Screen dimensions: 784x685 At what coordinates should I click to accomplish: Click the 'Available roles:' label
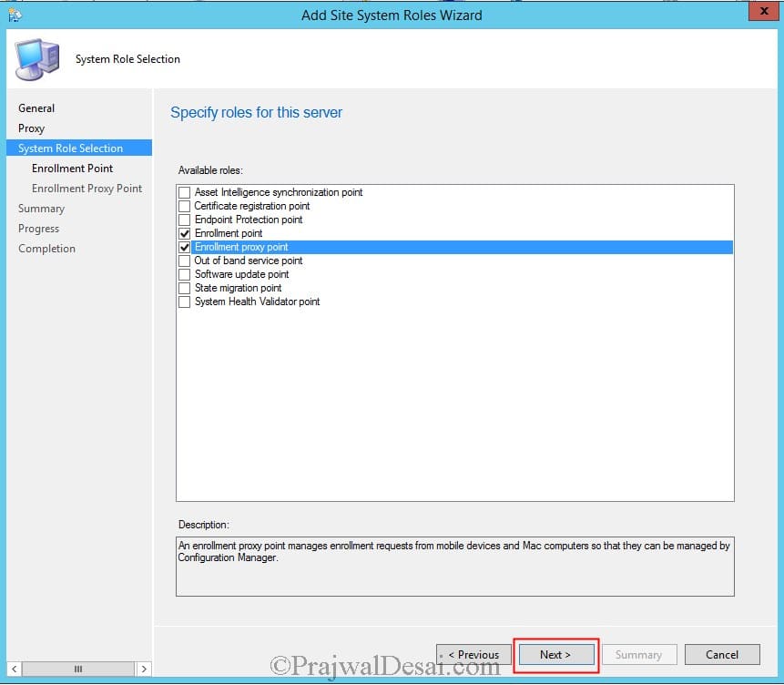[x=210, y=170]
